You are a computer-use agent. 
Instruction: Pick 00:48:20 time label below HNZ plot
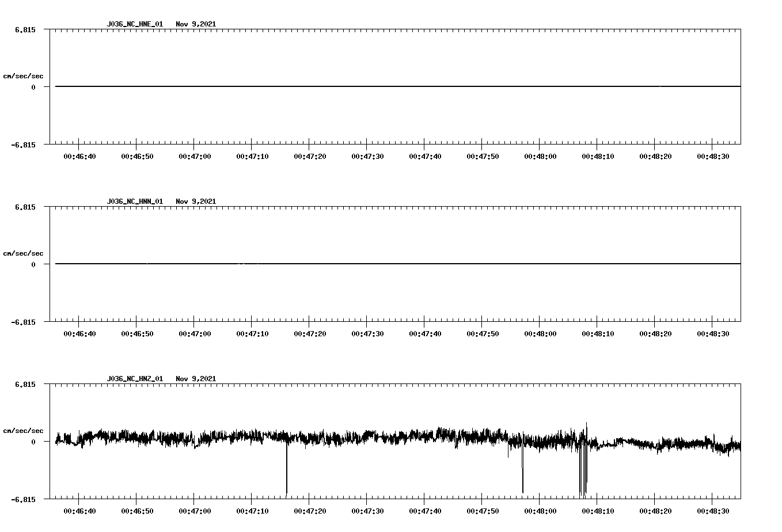[655, 511]
